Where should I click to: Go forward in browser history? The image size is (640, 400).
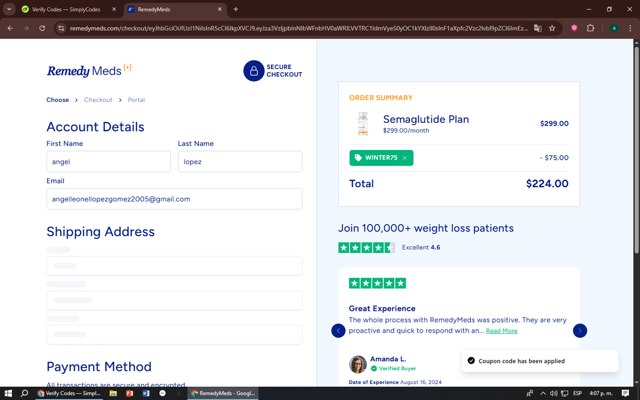[x=26, y=28]
